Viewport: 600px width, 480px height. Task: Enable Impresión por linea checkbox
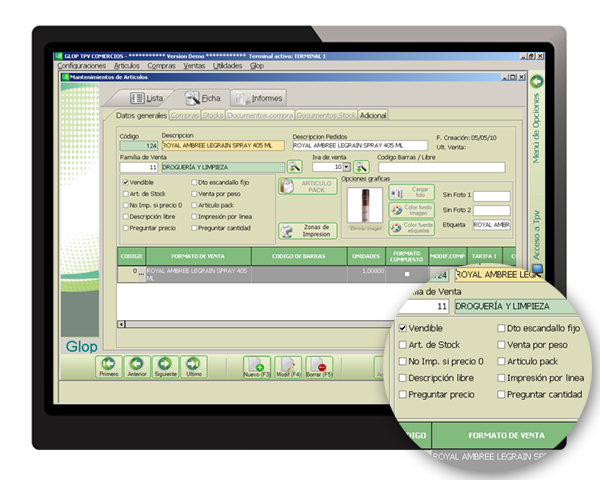click(194, 217)
